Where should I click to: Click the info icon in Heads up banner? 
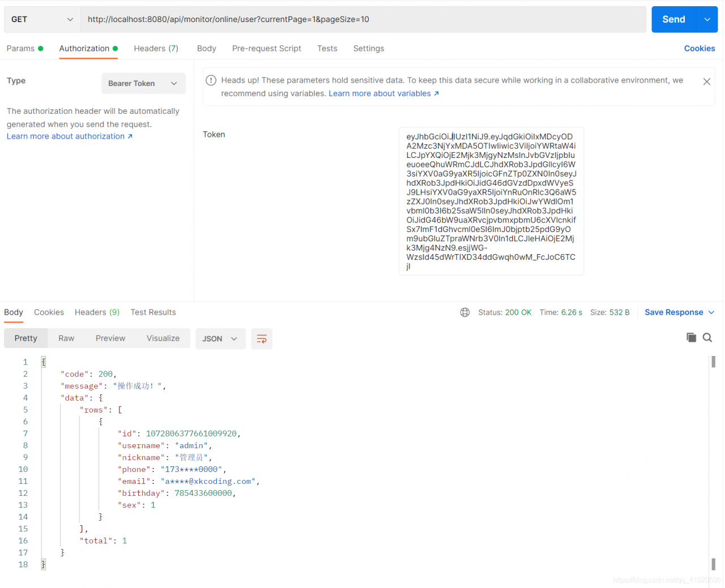click(211, 80)
